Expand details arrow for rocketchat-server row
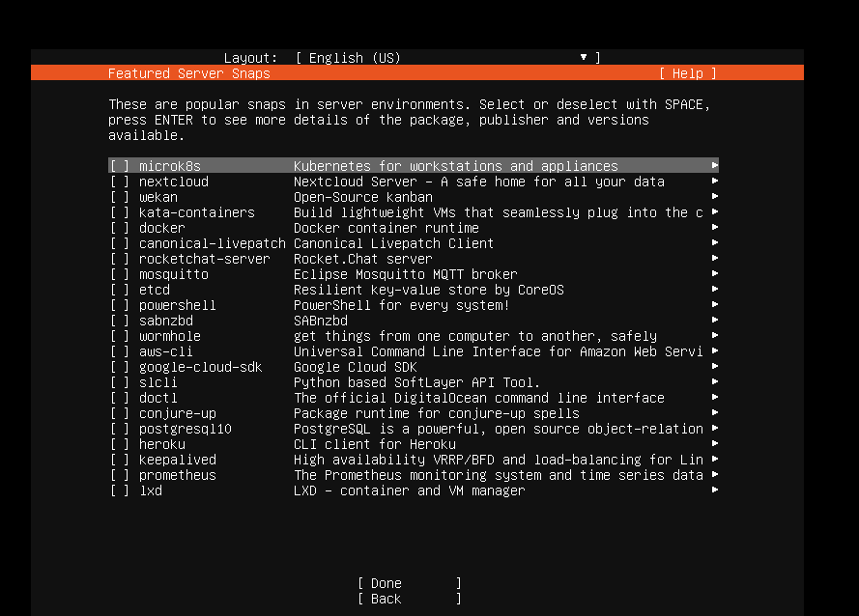This screenshot has width=859, height=616. 714,258
